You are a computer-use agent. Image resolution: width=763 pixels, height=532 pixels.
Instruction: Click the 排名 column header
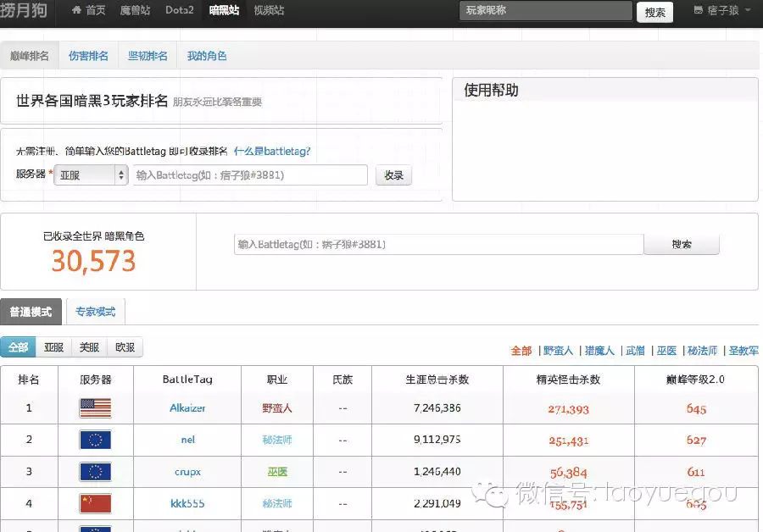[x=29, y=380]
